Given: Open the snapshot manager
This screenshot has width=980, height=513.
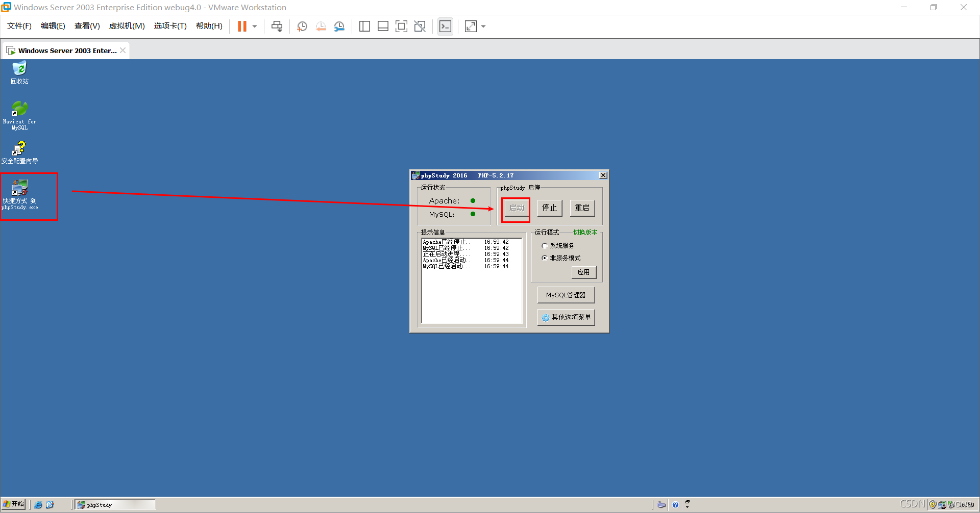Looking at the screenshot, I should click(x=339, y=27).
